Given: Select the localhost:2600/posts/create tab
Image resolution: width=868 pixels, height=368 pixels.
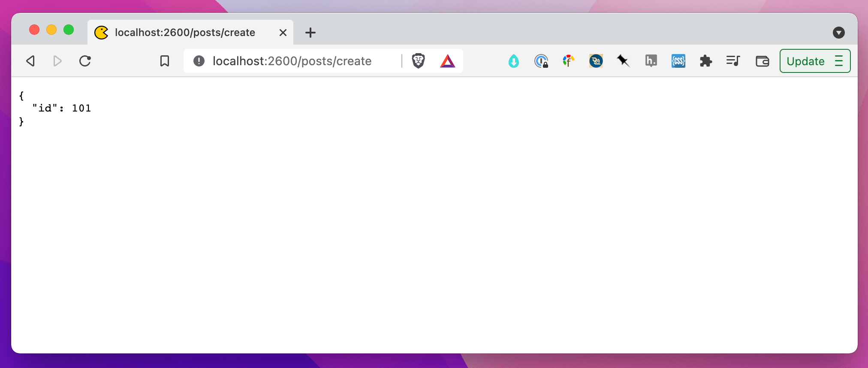Looking at the screenshot, I should tap(190, 32).
